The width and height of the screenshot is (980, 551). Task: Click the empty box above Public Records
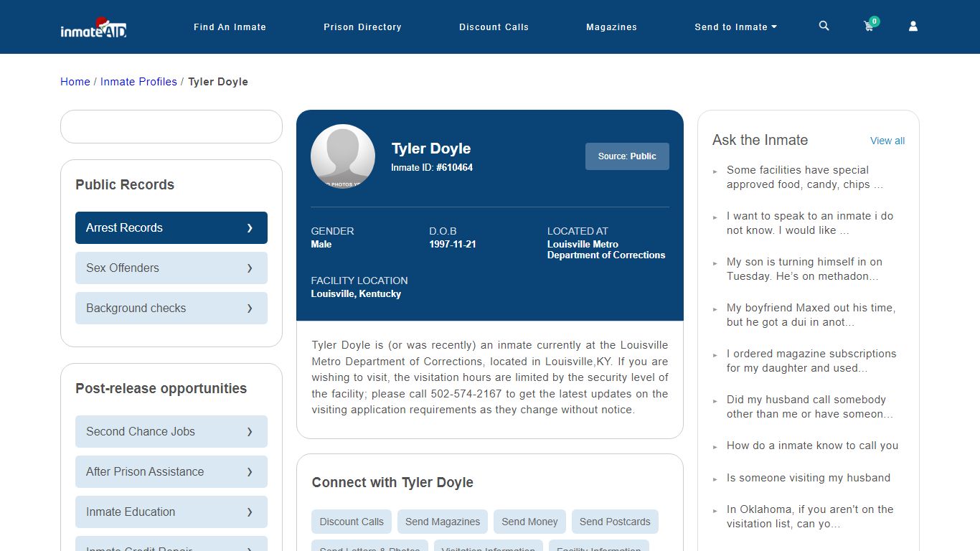(x=171, y=126)
